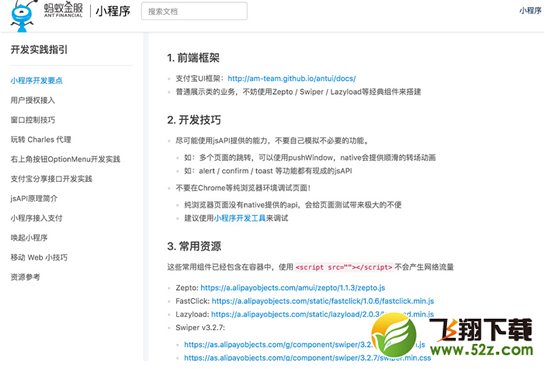The width and height of the screenshot is (545, 369).
Task: Click the script src inline code snippet
Action: click(344, 267)
